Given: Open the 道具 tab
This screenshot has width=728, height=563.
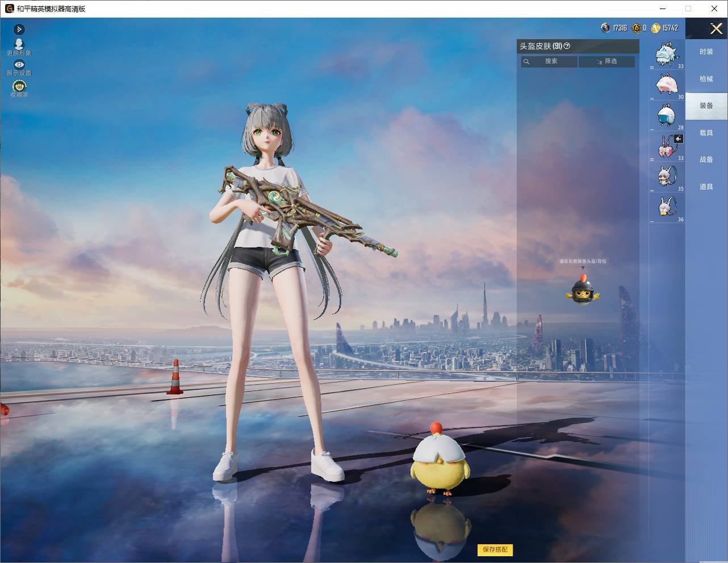Looking at the screenshot, I should 706,187.
